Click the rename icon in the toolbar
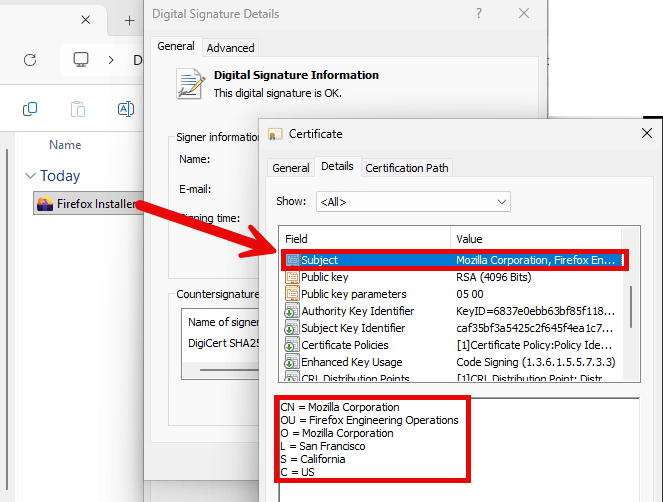Image resolution: width=663 pixels, height=502 pixels. coord(126,109)
